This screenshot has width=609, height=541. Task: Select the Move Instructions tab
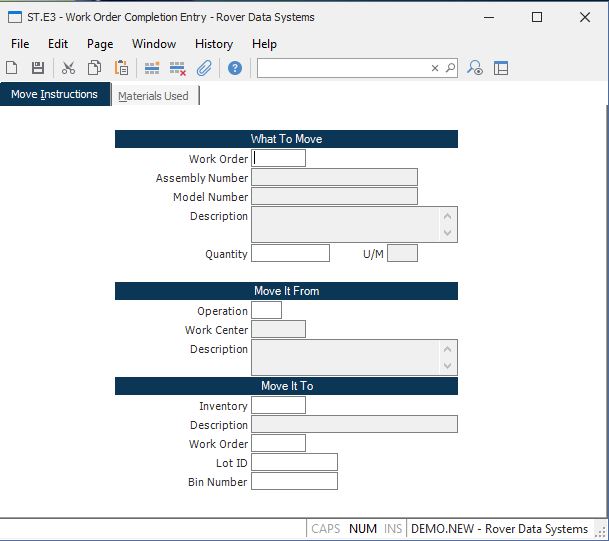coord(54,95)
